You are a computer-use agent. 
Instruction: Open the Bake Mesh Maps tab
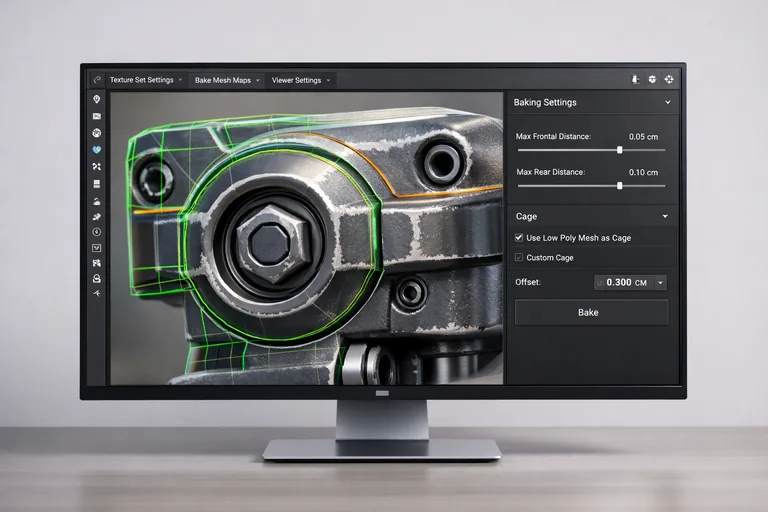tap(225, 80)
